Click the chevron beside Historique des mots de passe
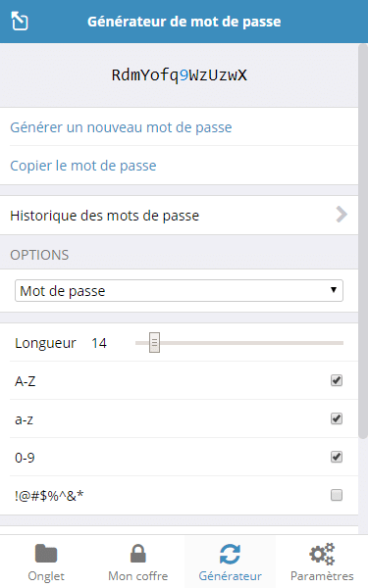 tap(342, 215)
